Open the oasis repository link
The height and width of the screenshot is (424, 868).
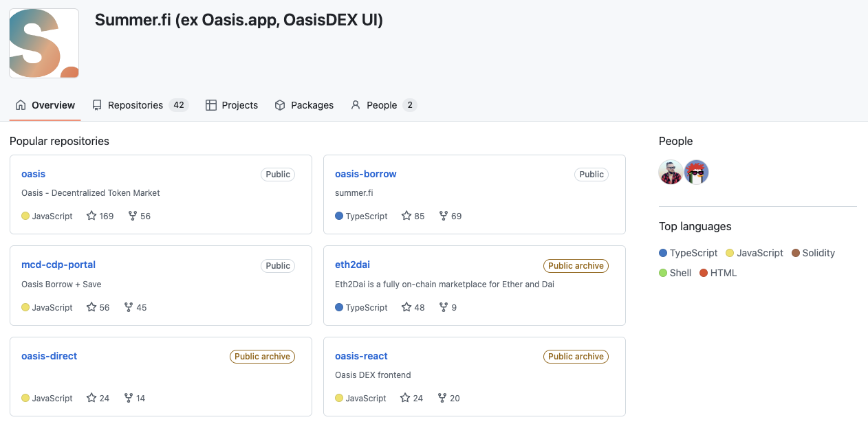tap(34, 174)
